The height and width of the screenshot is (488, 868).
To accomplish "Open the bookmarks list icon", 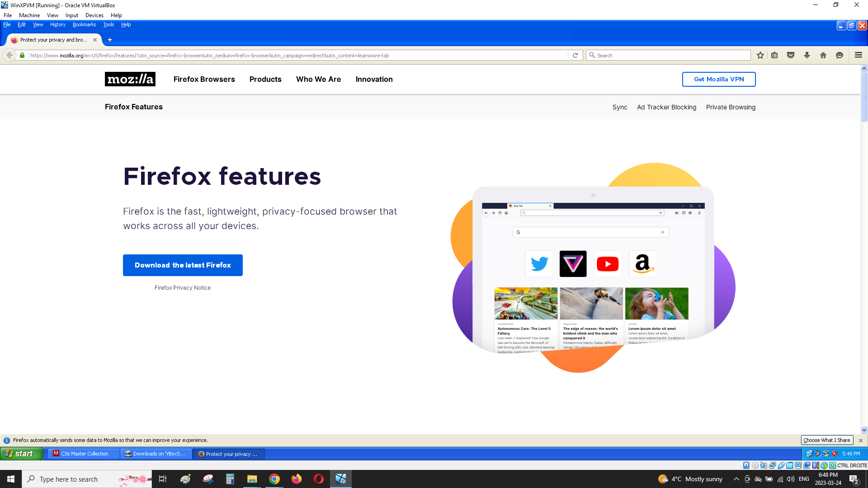I will (x=774, y=55).
